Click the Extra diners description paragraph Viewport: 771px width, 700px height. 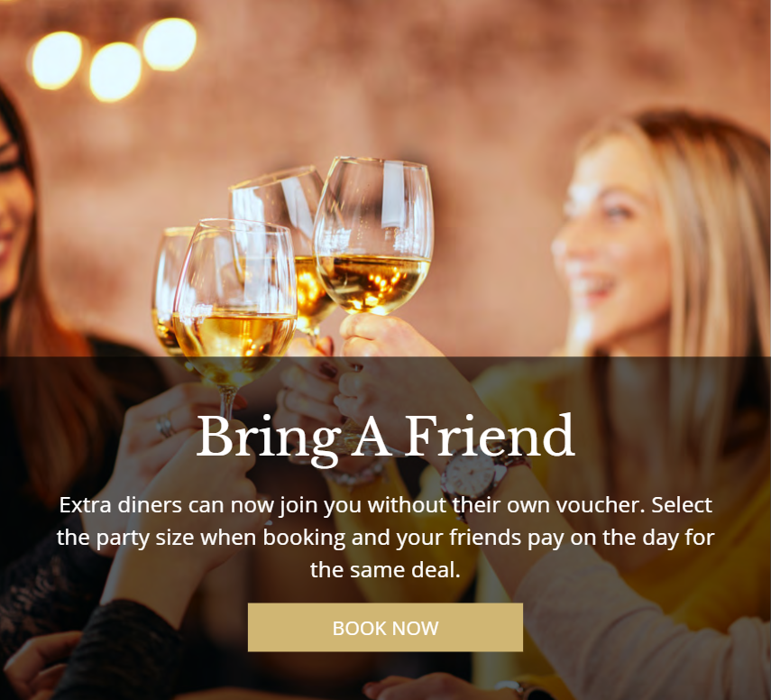pos(385,537)
